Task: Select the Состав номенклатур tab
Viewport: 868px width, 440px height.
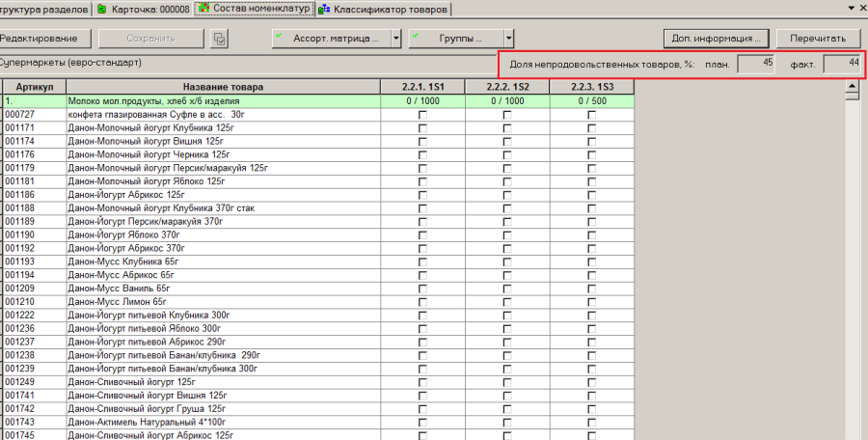Action: [x=254, y=9]
